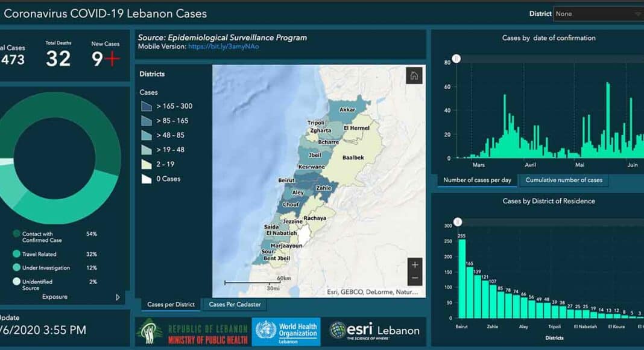Switch to Cases Per Cadaster tab
Image resolution: width=644 pixels, height=350 pixels.
click(x=235, y=305)
